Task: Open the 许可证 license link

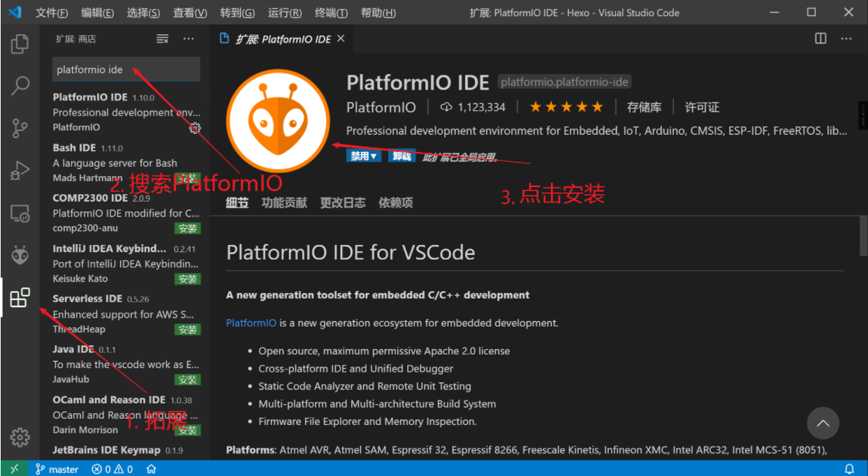Action: coord(702,107)
